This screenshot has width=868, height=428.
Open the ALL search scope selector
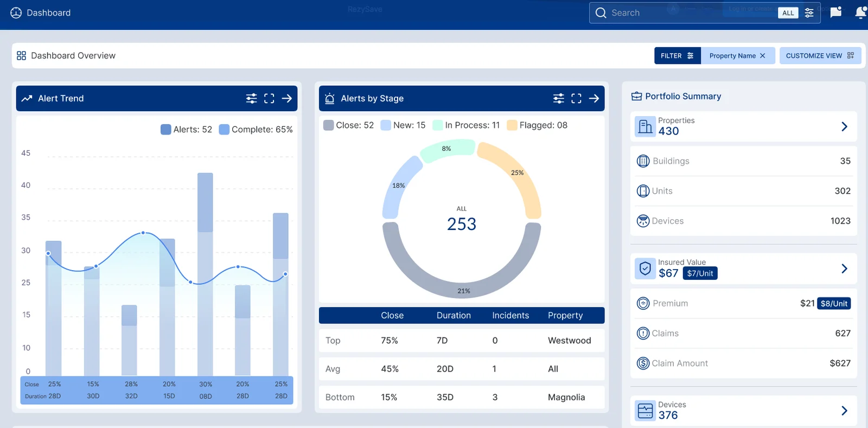click(x=788, y=13)
